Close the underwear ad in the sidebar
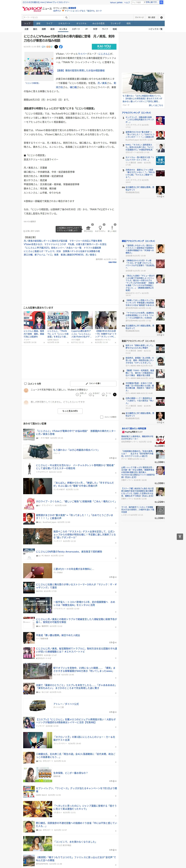186x868 pixels. point(163,73)
